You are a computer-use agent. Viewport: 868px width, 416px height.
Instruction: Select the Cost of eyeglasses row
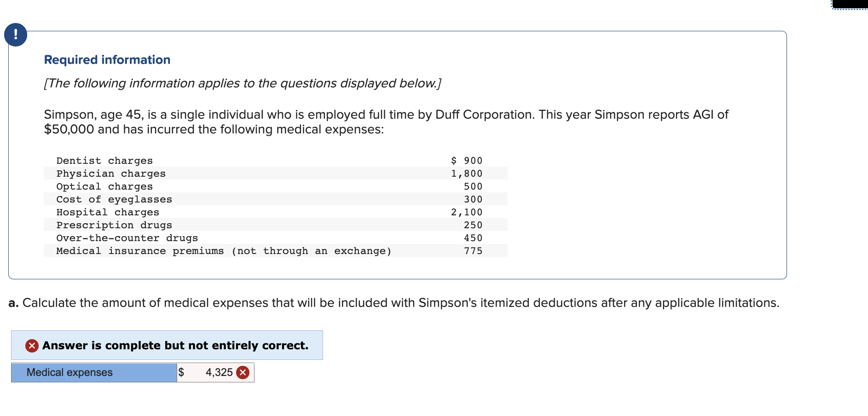tap(275, 199)
